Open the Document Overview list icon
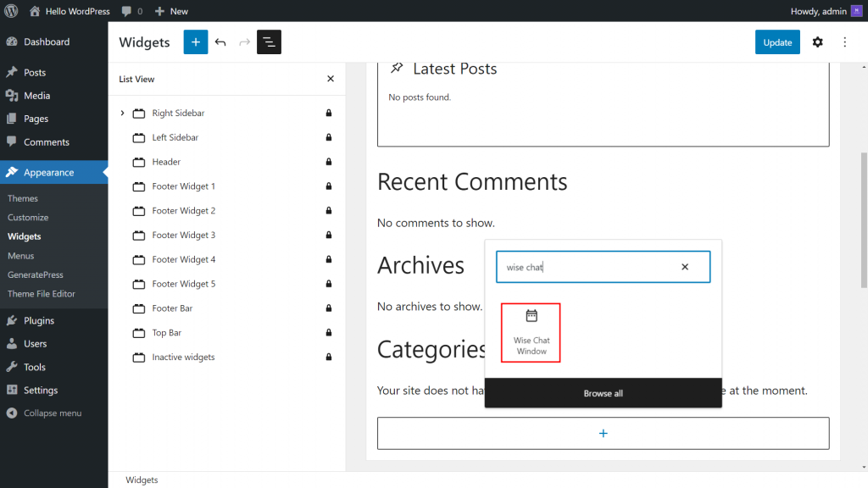Screen dimensions: 868x488 [x=269, y=42]
